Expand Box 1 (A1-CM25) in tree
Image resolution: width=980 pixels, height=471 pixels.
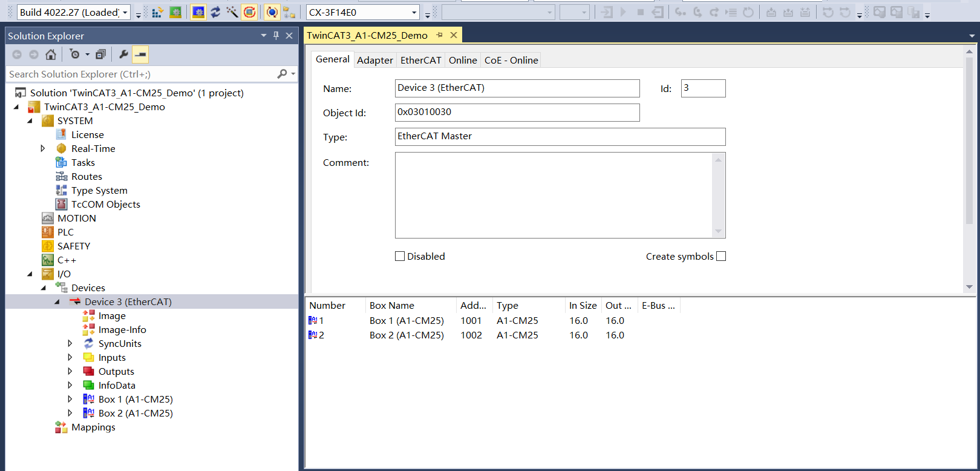click(x=70, y=399)
